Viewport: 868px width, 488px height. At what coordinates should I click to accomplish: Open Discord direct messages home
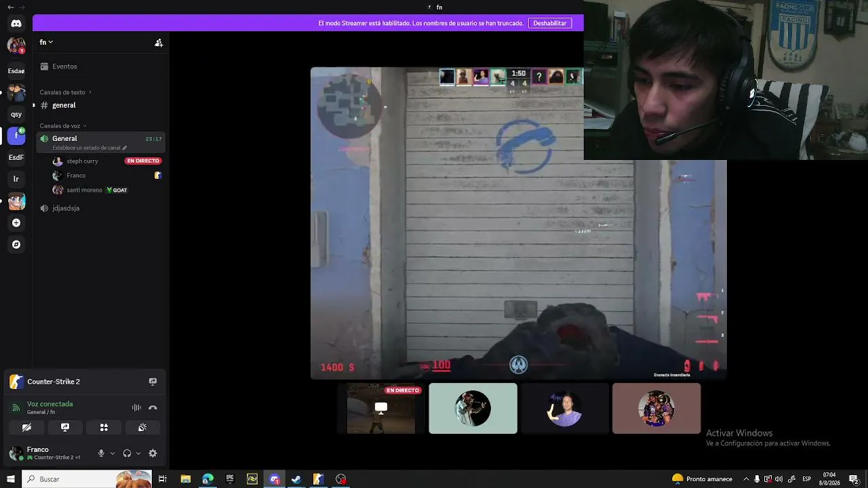16,24
